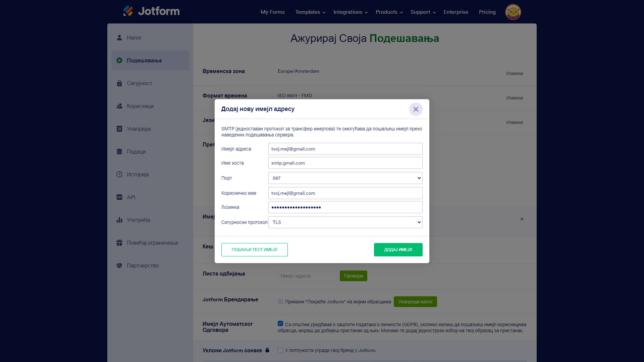Screen dimensions: 644x362
Task: Expand the Templates menu in header
Action: 310,12
